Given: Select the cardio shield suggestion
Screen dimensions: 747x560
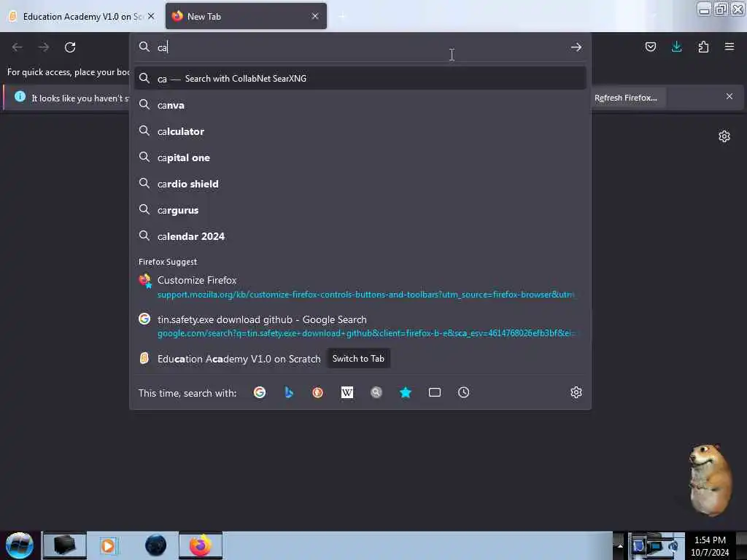Looking at the screenshot, I should [360, 183].
